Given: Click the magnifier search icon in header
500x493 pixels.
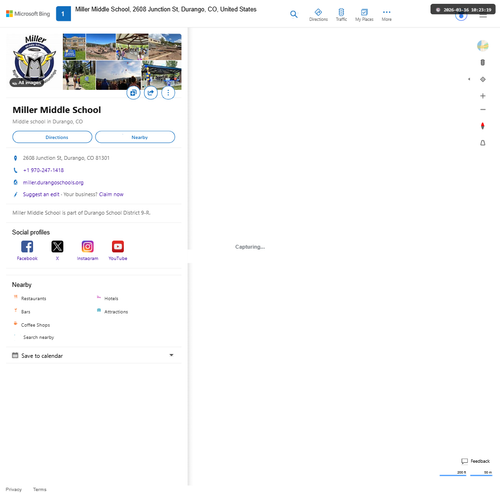Looking at the screenshot, I should (294, 14).
